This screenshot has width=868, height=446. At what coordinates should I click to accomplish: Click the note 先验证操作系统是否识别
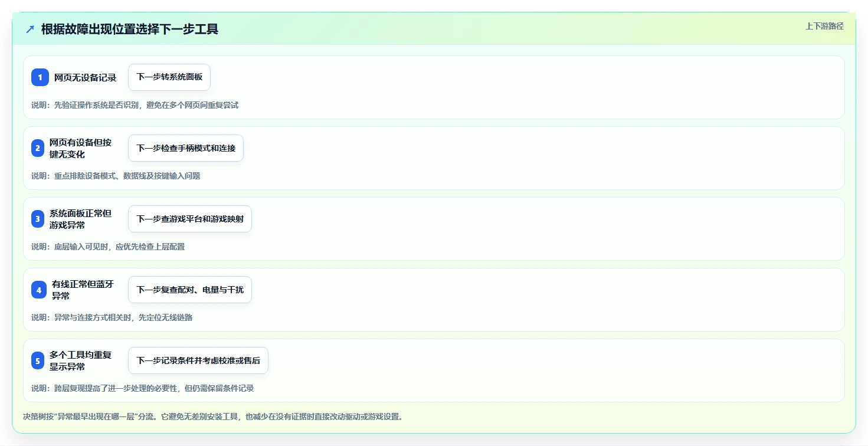(96, 105)
